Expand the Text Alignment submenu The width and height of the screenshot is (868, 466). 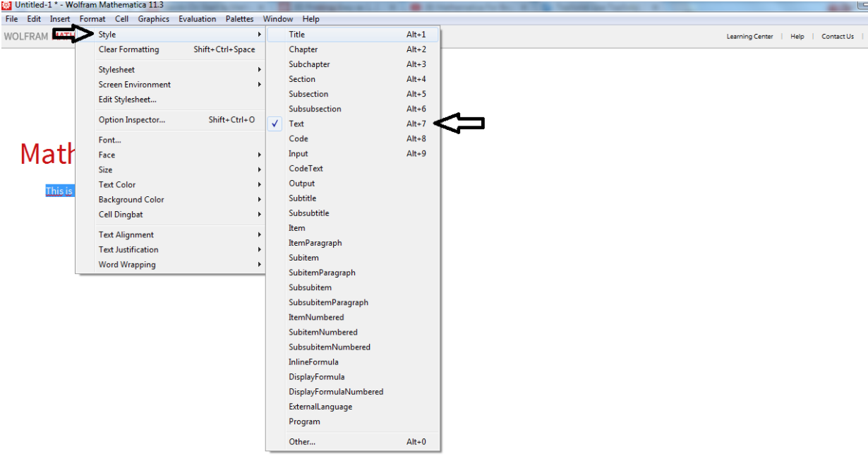(x=171, y=235)
